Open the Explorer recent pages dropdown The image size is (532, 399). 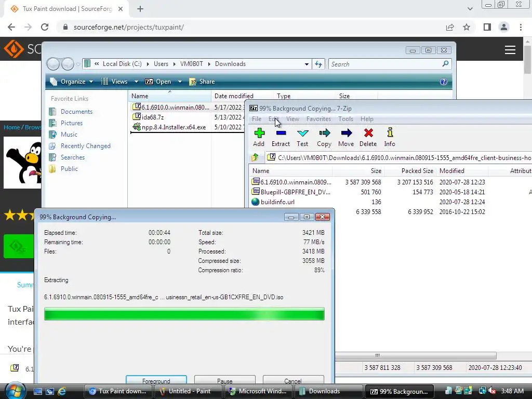78,64
